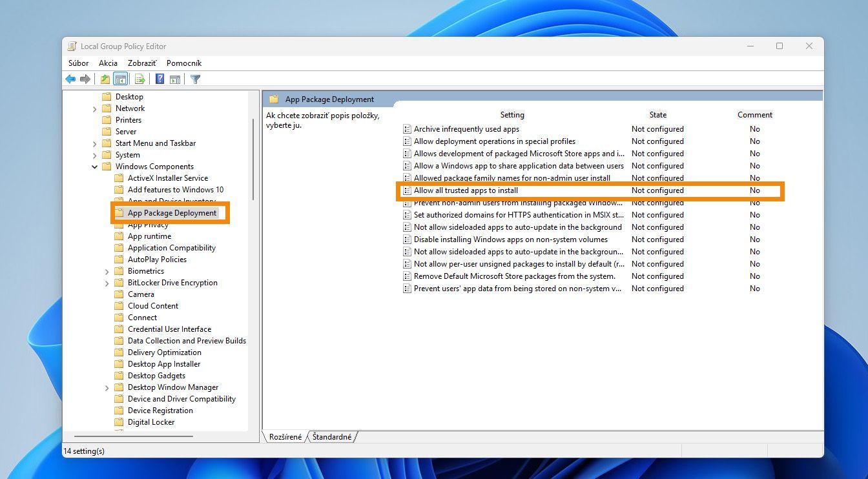Expand the BitLocker Drive Encryption node
This screenshot has height=479, width=868.
107,283
